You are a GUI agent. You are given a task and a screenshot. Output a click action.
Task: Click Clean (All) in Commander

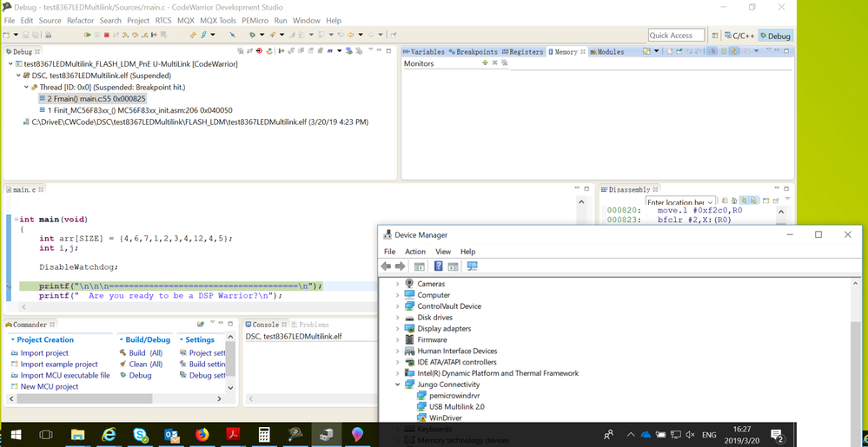point(146,364)
